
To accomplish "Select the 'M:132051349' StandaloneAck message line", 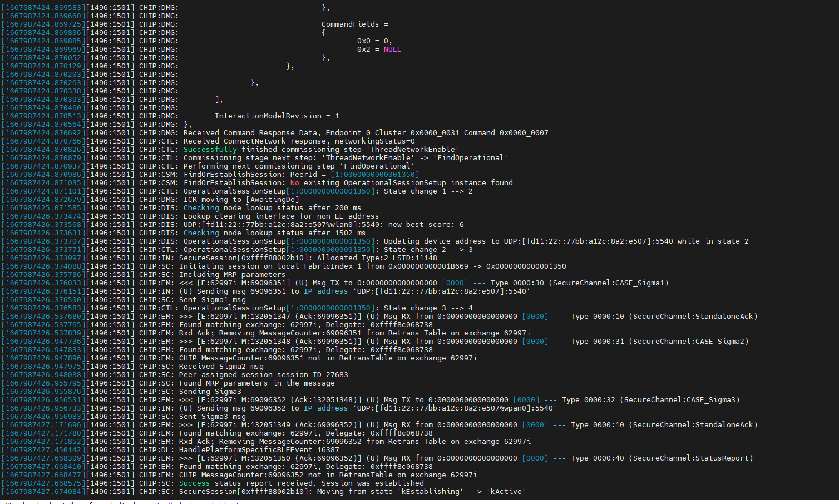I will point(468,425).
